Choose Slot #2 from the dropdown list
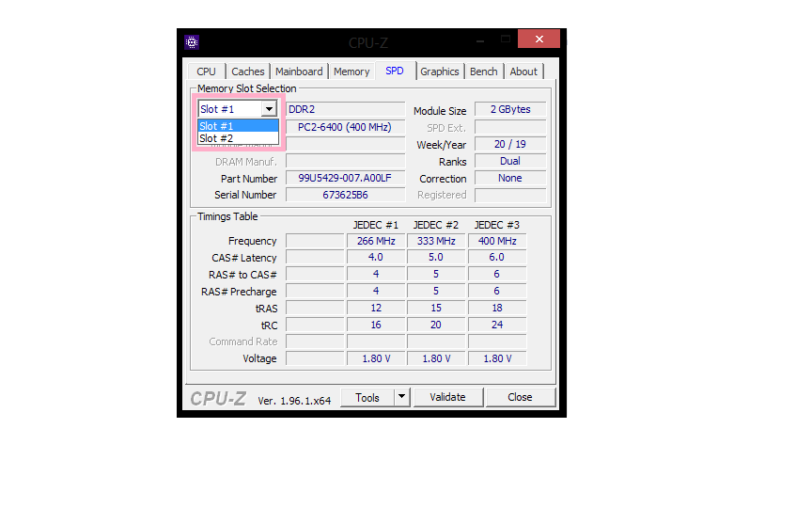The height and width of the screenshot is (508, 812). point(238,138)
